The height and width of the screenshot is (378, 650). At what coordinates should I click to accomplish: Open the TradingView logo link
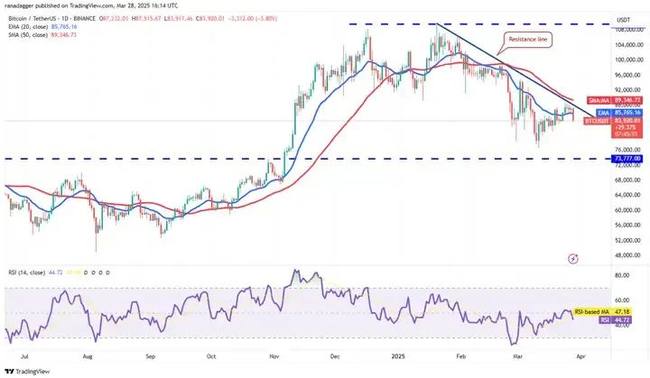pos(27,371)
